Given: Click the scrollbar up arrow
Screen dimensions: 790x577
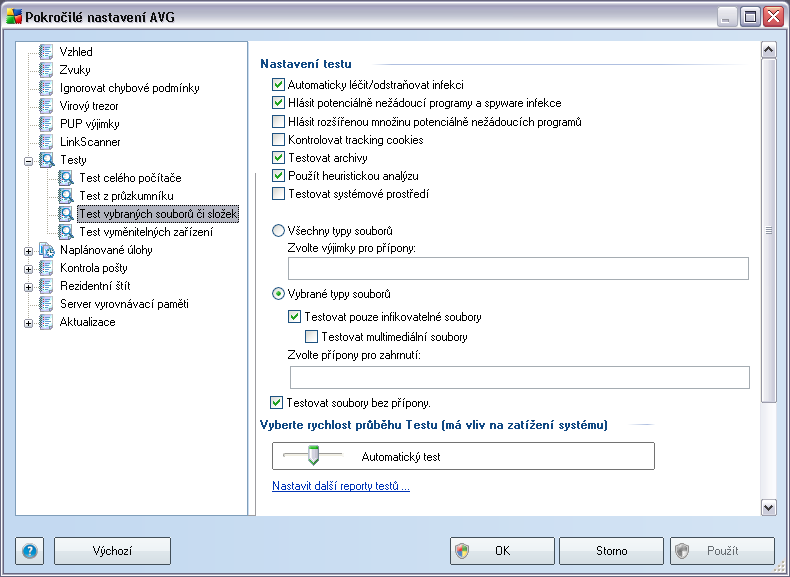Looking at the screenshot, I should click(x=768, y=49).
